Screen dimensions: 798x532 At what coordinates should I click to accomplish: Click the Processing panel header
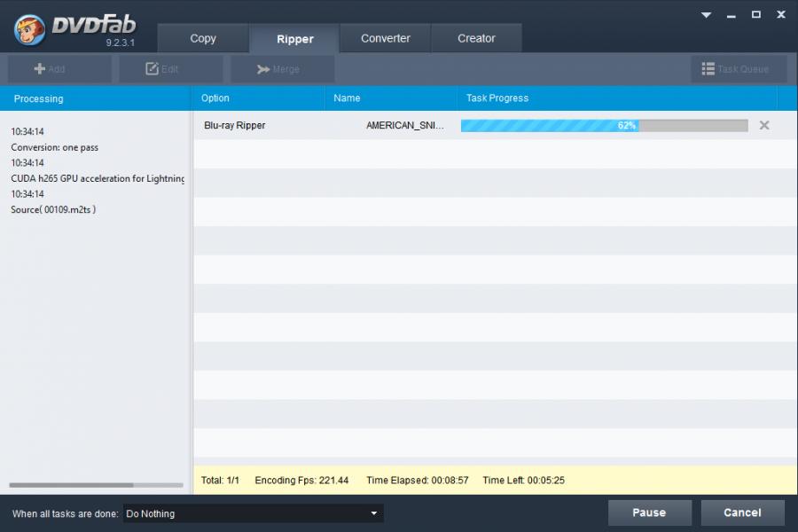(96, 98)
